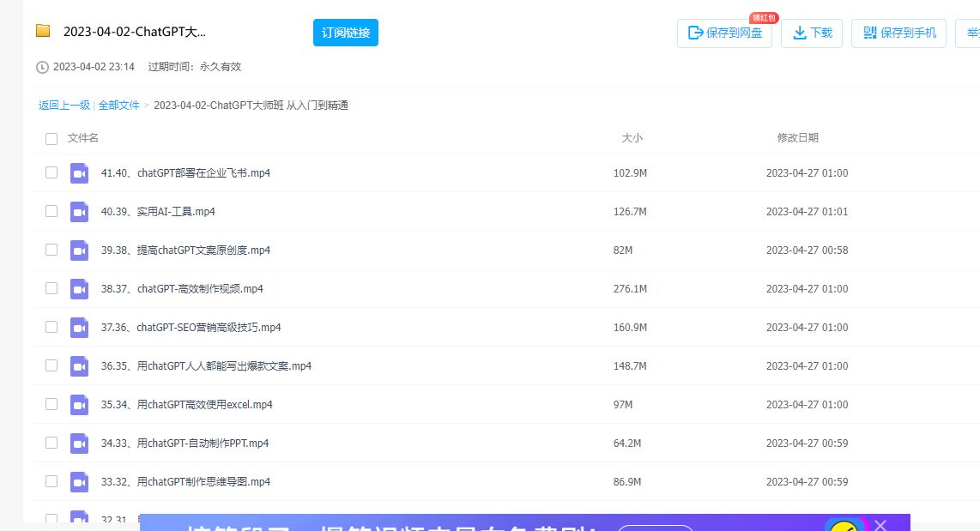Image resolution: width=980 pixels, height=531 pixels.
Task: Check the box for 35.34 高效使用excel.mp4
Action: pos(51,404)
